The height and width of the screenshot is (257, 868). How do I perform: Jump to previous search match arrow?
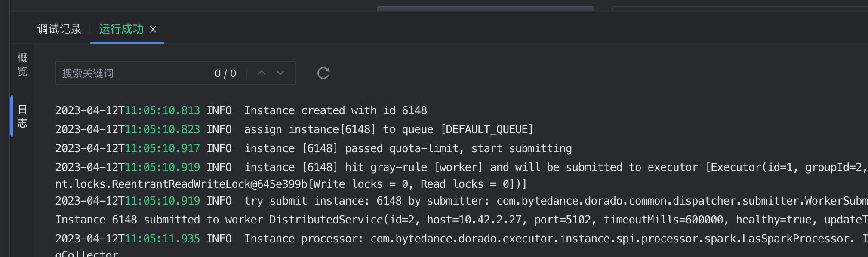coord(262,73)
